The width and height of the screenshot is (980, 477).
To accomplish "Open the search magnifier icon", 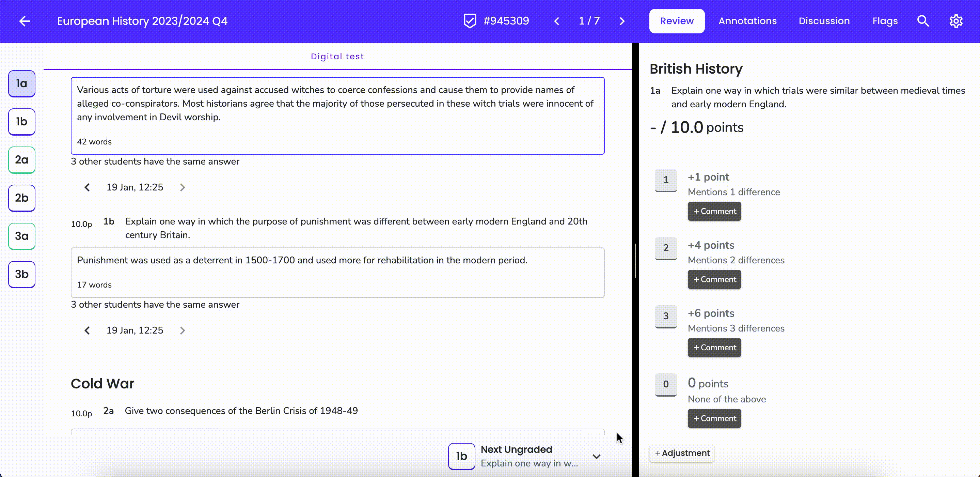I will point(923,21).
